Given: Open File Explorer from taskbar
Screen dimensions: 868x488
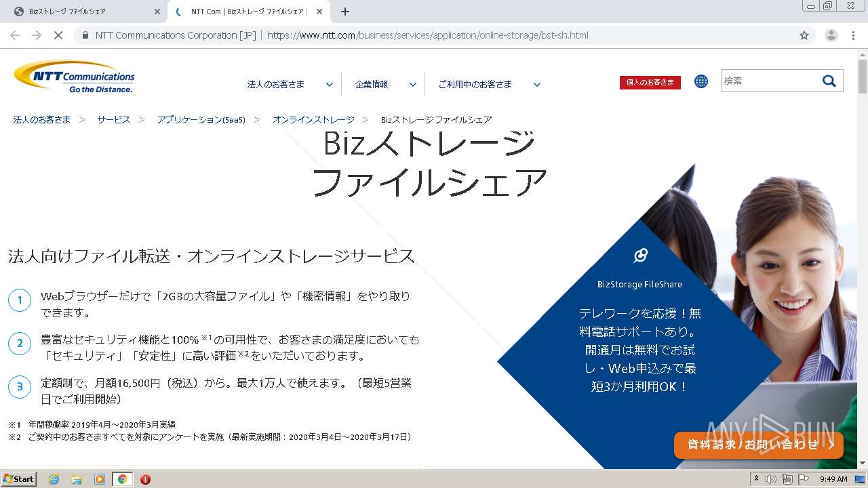Looking at the screenshot, I should pos(77,479).
